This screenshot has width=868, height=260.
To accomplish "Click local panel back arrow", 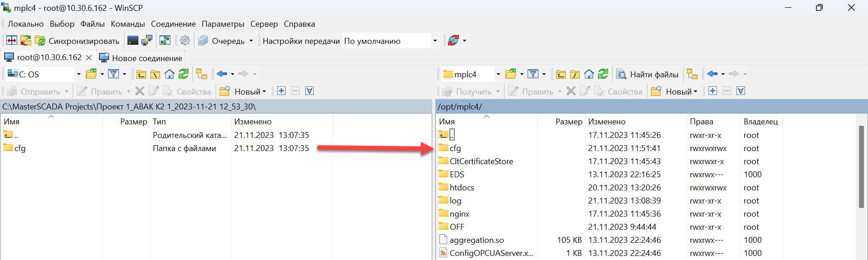I will click(x=222, y=74).
